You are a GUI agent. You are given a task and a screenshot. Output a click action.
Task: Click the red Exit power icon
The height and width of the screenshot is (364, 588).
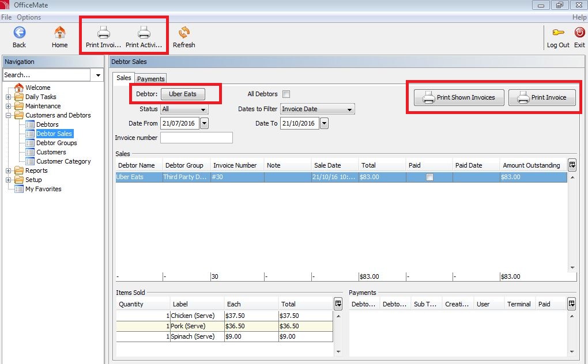pos(579,33)
